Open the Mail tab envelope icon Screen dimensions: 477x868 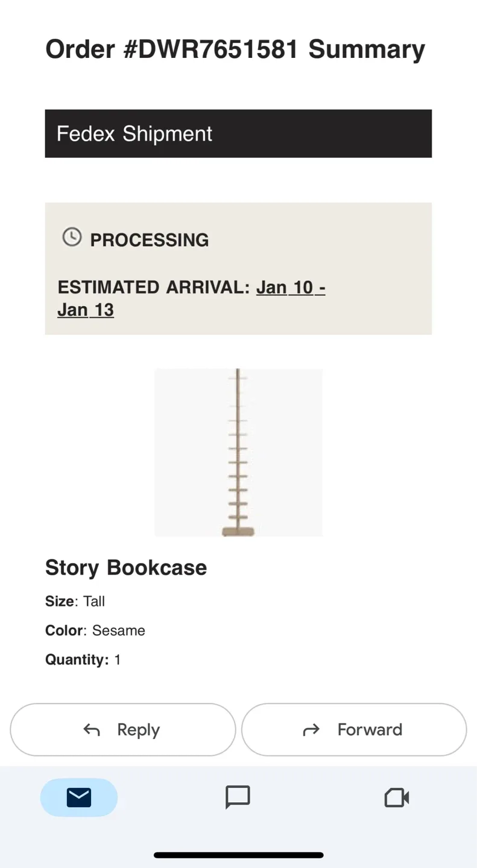point(79,797)
